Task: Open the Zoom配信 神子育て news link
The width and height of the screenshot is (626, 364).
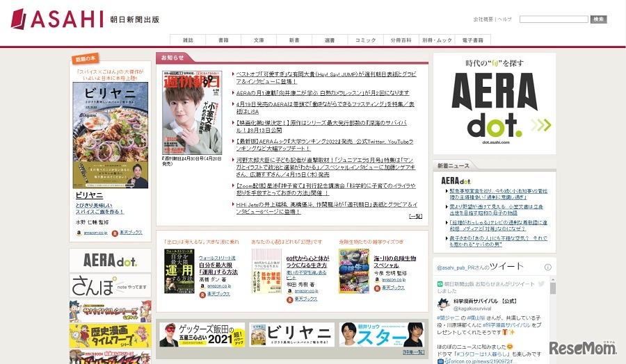Action: click(x=326, y=189)
